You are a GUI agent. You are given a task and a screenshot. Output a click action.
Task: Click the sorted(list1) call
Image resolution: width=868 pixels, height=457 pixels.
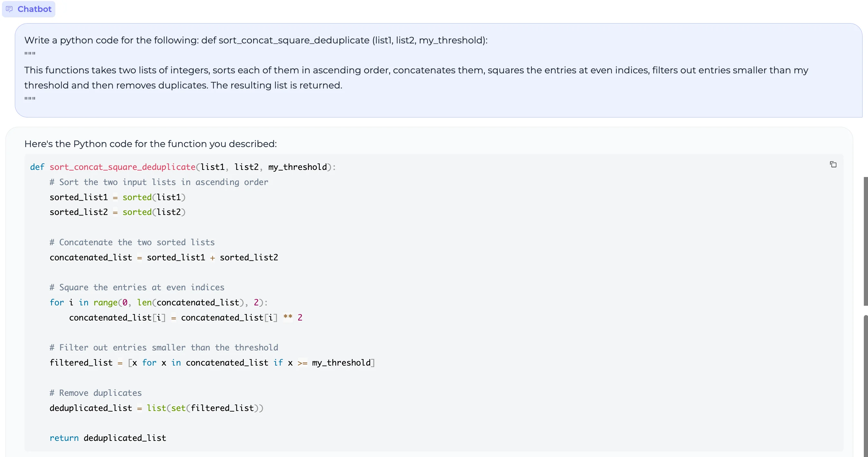point(154,197)
